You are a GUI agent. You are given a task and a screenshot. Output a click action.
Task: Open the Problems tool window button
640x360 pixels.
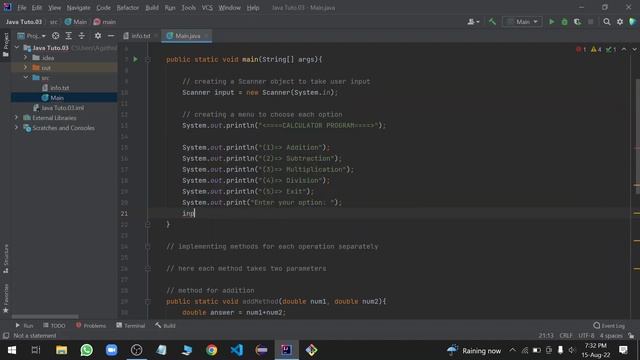91,325
